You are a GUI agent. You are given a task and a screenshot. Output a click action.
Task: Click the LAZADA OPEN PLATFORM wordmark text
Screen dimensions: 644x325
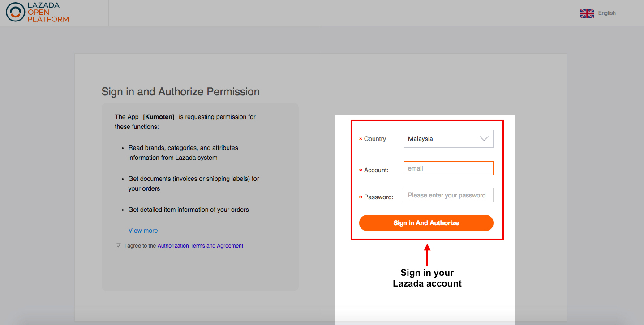coord(48,13)
